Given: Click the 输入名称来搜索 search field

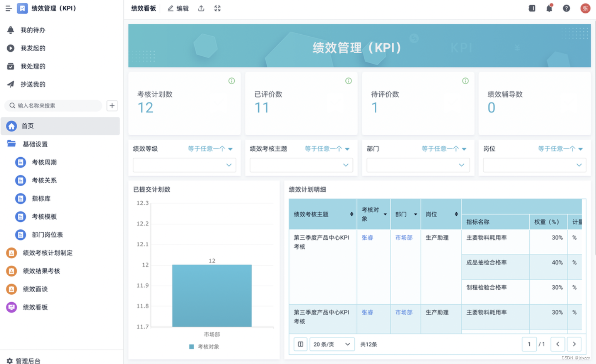Looking at the screenshot, I should tap(54, 106).
